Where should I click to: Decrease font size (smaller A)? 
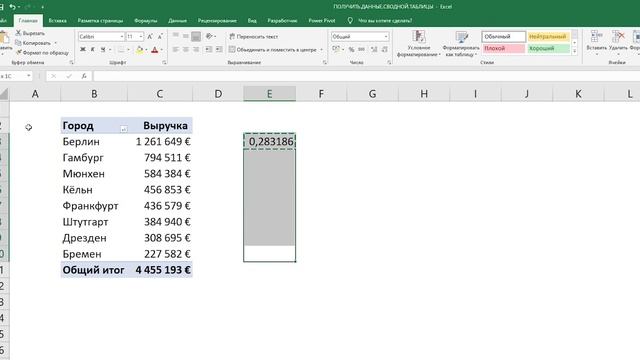tap(160, 37)
